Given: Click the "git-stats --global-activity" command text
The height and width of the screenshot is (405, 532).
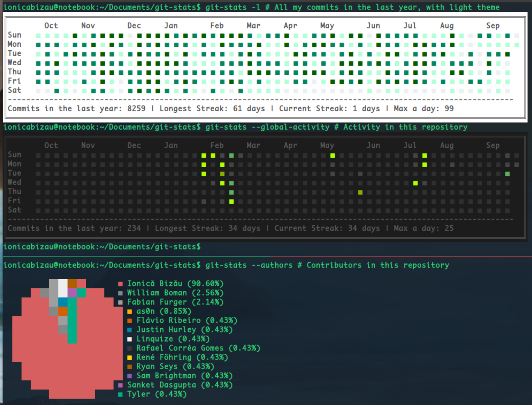Looking at the screenshot, I should coord(267,127).
